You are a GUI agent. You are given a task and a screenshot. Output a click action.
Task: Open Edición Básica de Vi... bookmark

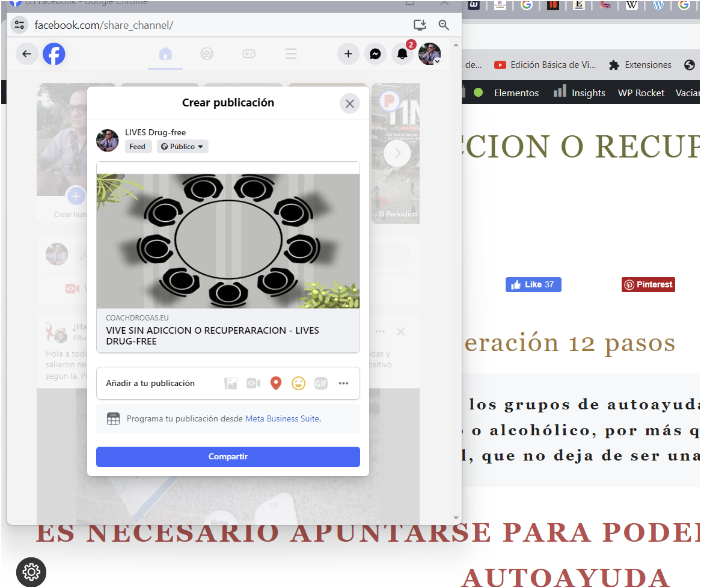[545, 66]
